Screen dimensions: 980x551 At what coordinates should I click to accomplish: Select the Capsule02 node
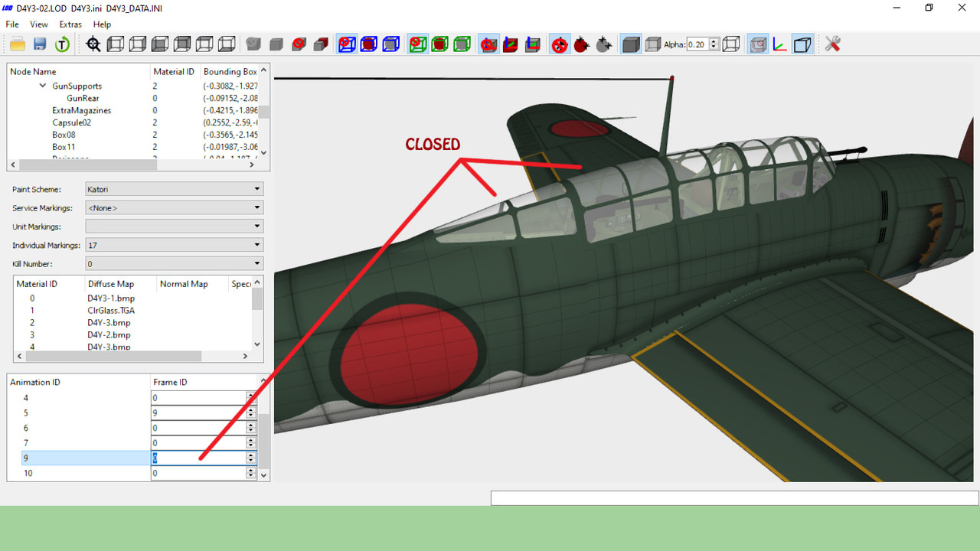point(72,122)
